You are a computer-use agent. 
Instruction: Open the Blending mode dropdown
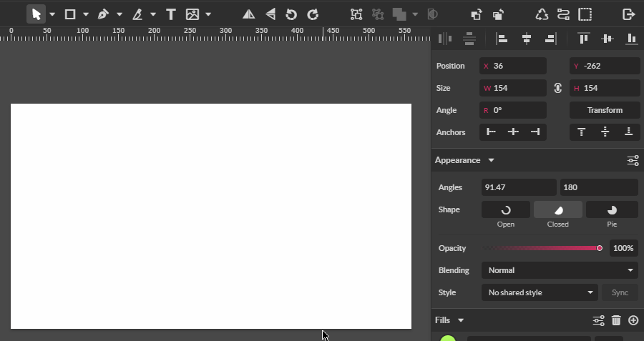[x=560, y=270]
